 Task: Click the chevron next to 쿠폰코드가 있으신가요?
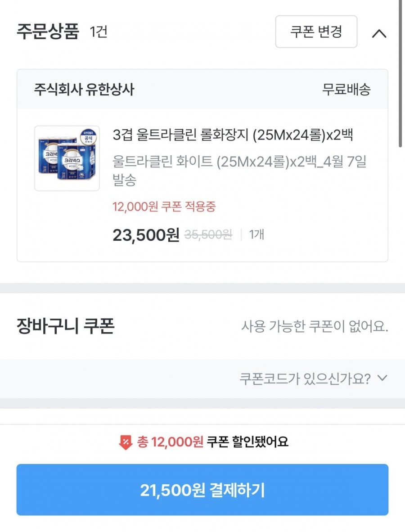point(382,378)
